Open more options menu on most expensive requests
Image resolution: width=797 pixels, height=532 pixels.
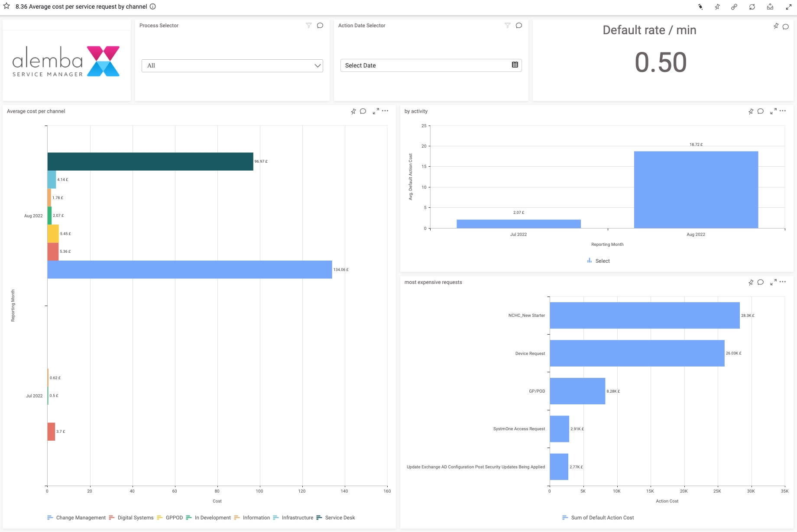[x=783, y=282]
